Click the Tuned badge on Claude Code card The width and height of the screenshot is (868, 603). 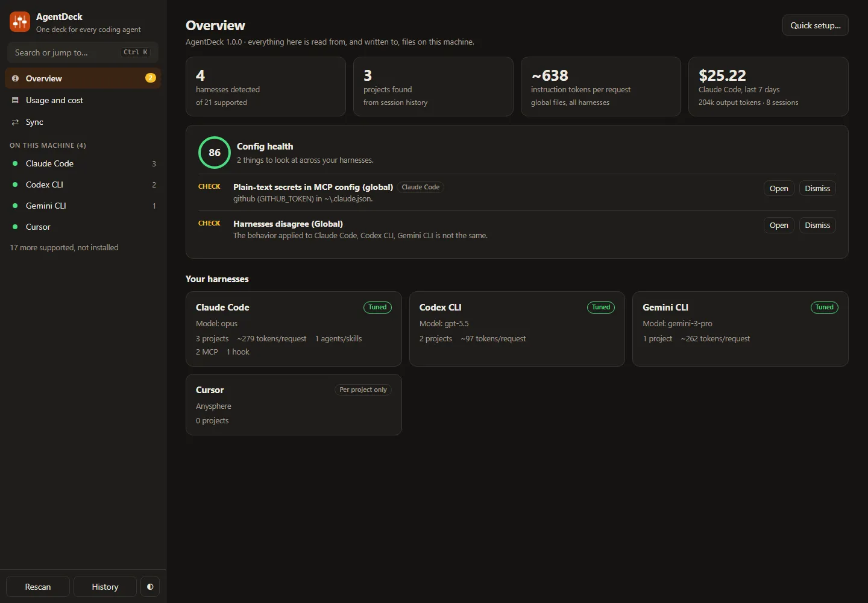pyautogui.click(x=377, y=308)
